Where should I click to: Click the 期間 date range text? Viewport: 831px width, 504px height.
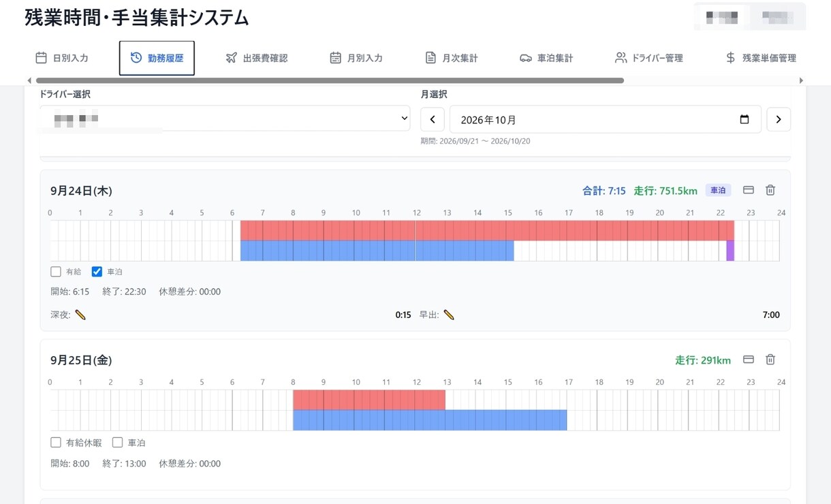(x=475, y=141)
